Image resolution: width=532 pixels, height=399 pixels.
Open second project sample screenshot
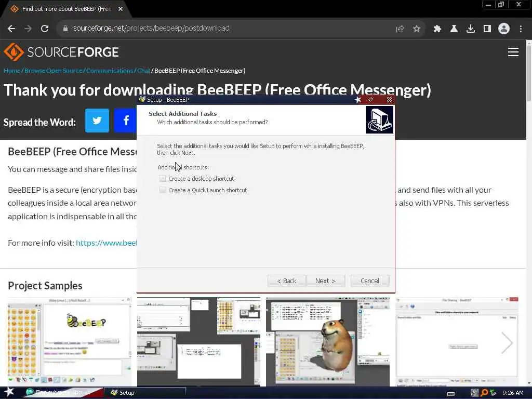click(198, 341)
